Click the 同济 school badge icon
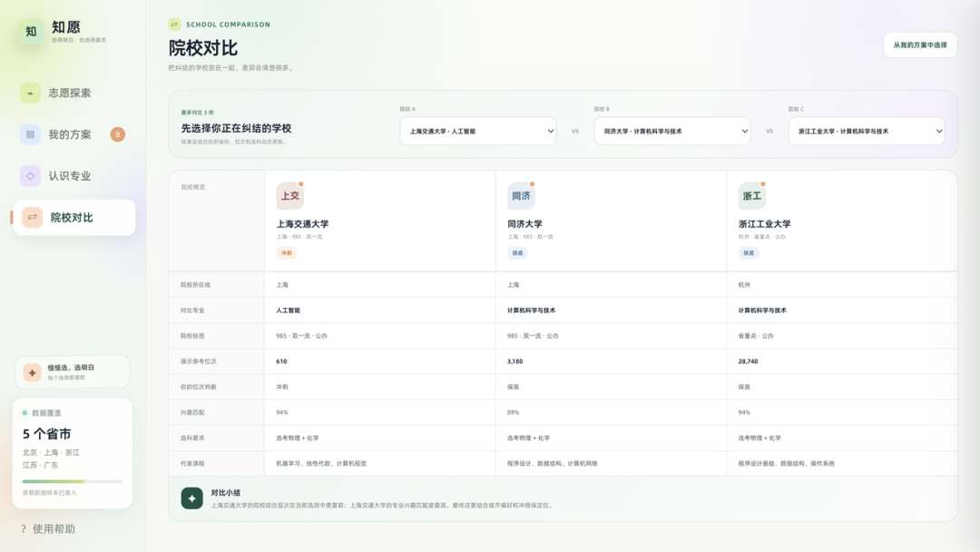 click(521, 196)
